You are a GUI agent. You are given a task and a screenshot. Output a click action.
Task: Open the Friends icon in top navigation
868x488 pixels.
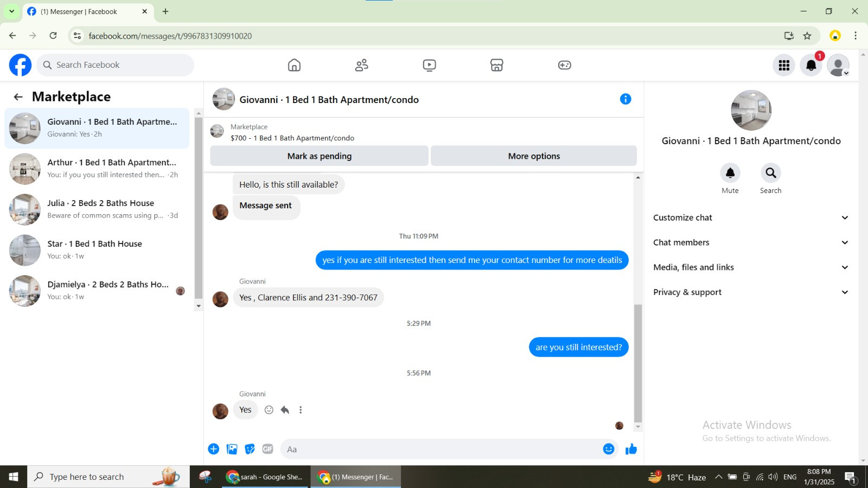point(362,65)
